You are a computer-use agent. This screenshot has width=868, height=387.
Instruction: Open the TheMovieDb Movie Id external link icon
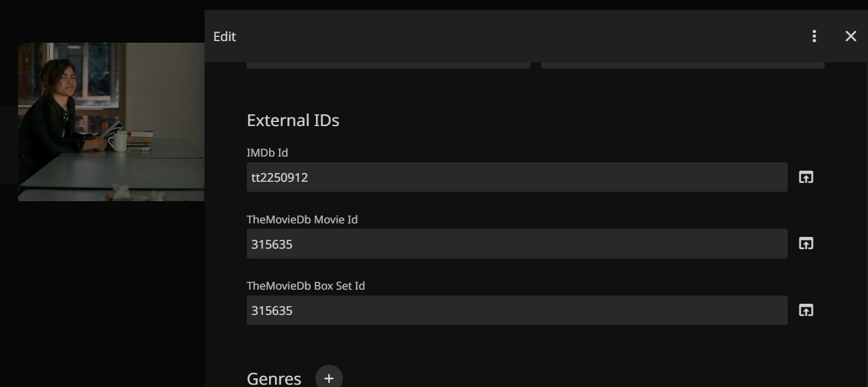pyautogui.click(x=806, y=243)
